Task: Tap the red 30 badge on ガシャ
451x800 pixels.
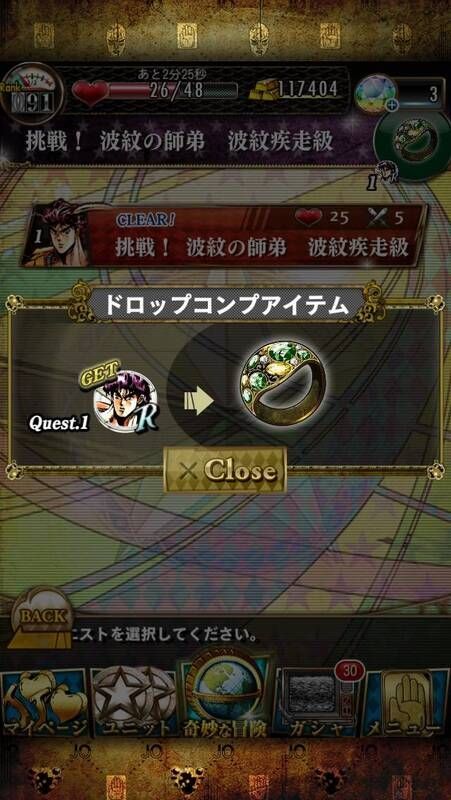Action: click(350, 670)
